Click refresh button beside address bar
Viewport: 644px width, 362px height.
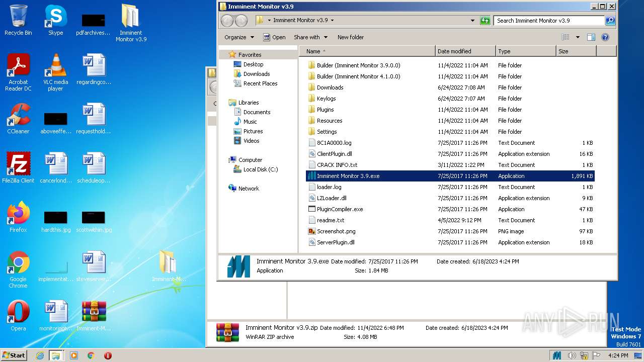tap(485, 21)
